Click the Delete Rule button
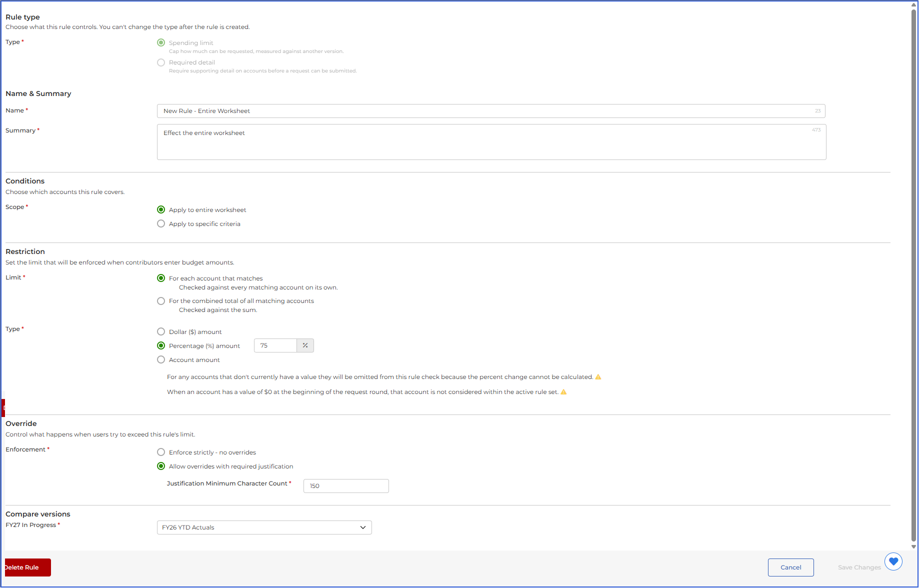The width and height of the screenshot is (919, 588). [27, 567]
